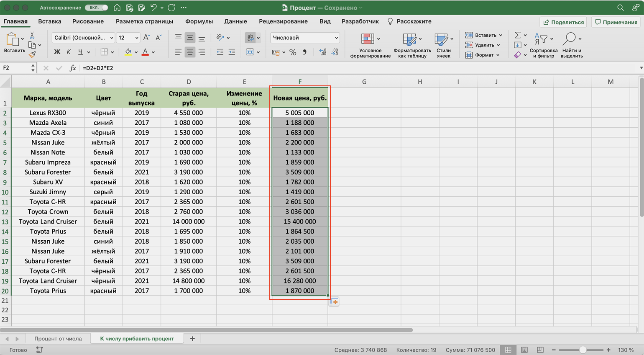Screen dimensions: 644x355
Task: Click the Auto Fill Options icon below column F
Action: [x=334, y=302]
